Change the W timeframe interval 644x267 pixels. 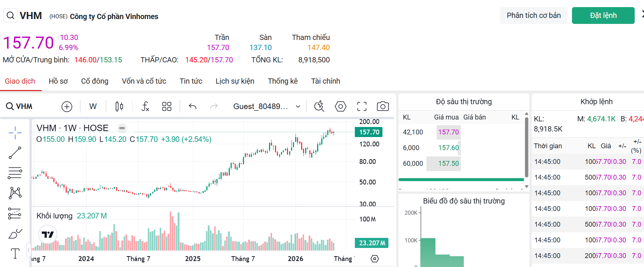[93, 106]
